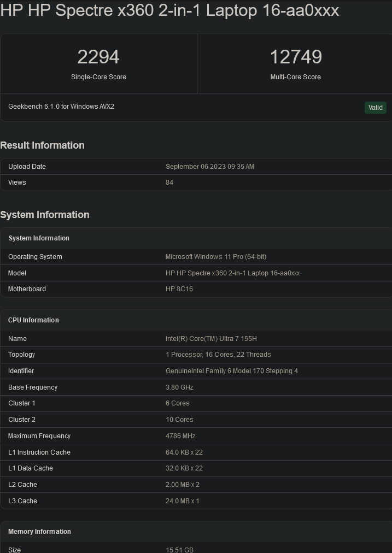Click the Memory Information table header
Viewport: 392px width, 553px height.
point(39,532)
